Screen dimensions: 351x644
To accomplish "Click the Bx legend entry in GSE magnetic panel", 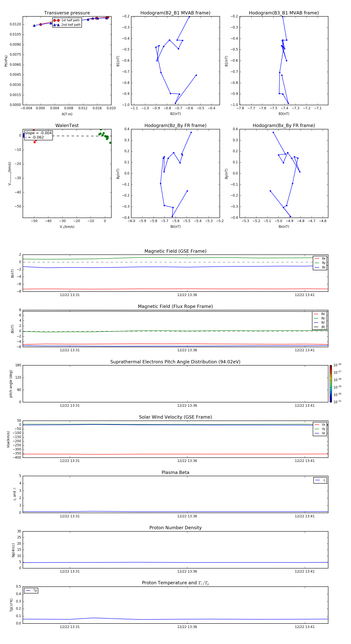I will click(x=320, y=259).
